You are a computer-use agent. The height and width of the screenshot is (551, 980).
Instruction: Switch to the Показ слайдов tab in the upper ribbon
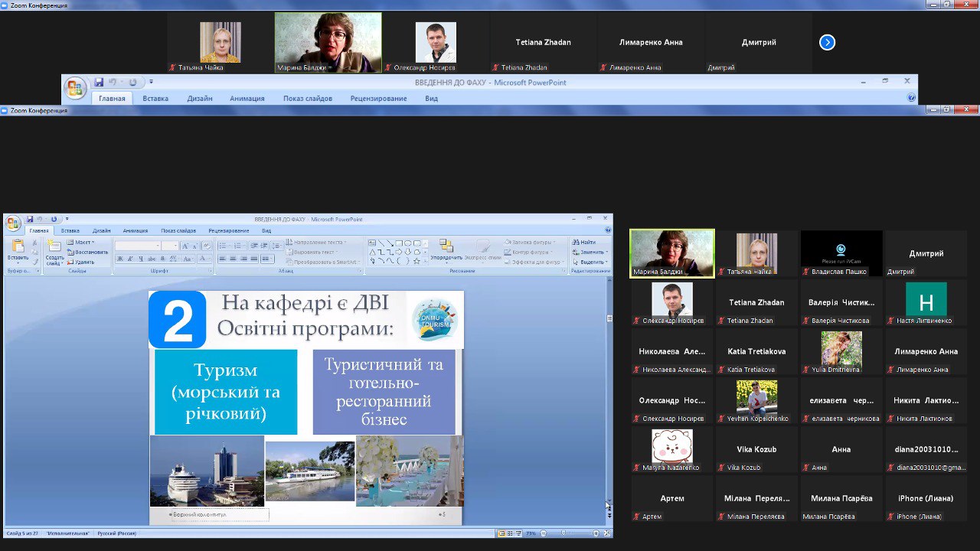pyautogui.click(x=307, y=98)
